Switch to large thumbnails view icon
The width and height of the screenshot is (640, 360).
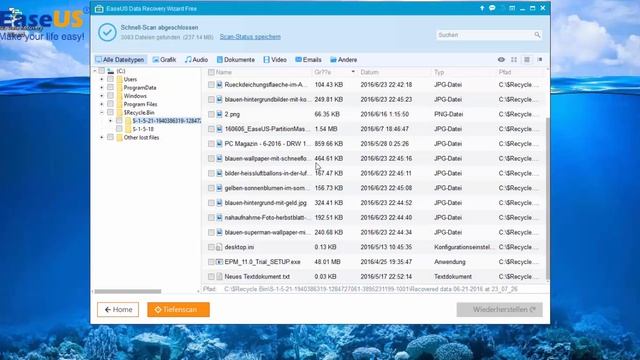[x=514, y=60]
